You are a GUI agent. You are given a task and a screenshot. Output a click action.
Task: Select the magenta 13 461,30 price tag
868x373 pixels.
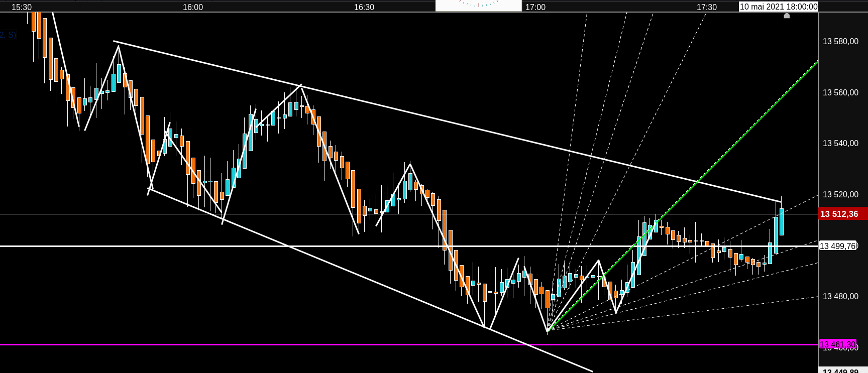837,344
